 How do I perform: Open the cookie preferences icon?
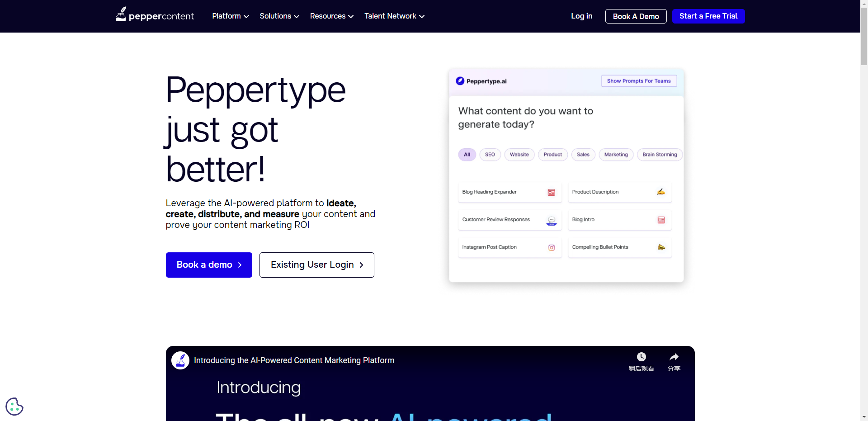(x=14, y=407)
